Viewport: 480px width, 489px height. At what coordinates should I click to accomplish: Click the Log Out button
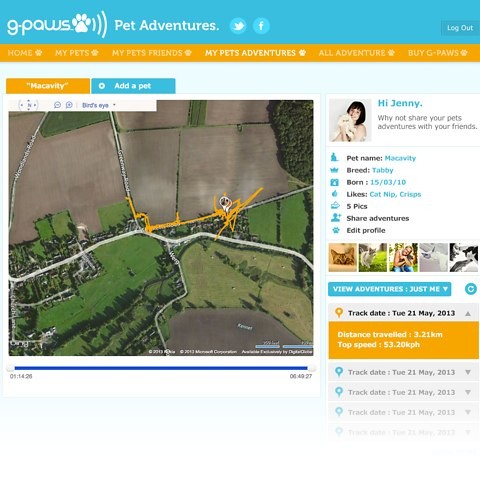pyautogui.click(x=460, y=28)
